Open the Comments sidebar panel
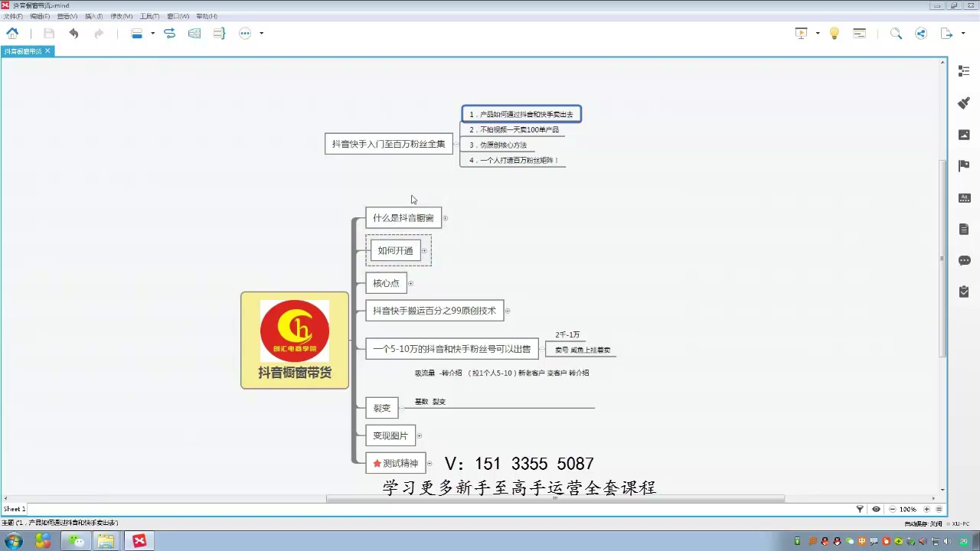Image resolution: width=980 pixels, height=551 pixels. (x=964, y=260)
